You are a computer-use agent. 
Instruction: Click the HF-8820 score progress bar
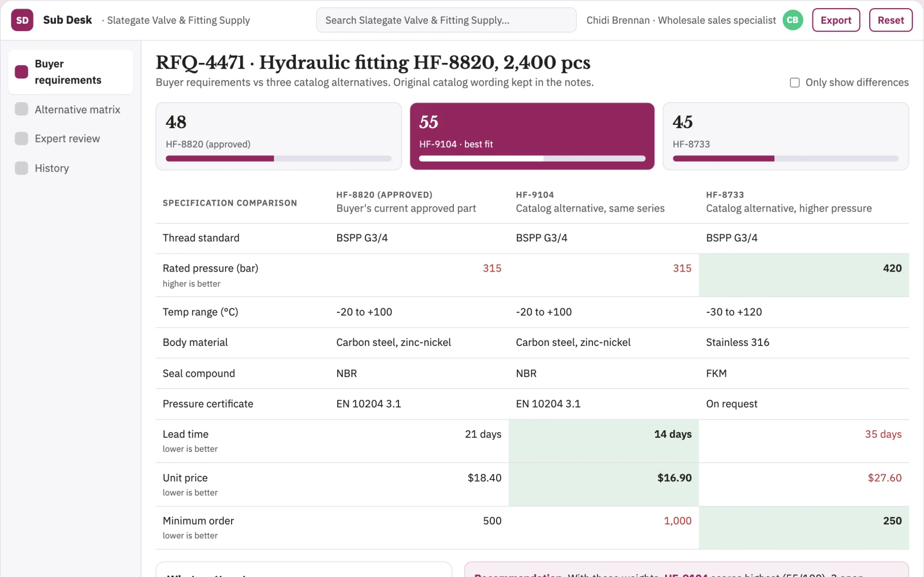coord(278,158)
